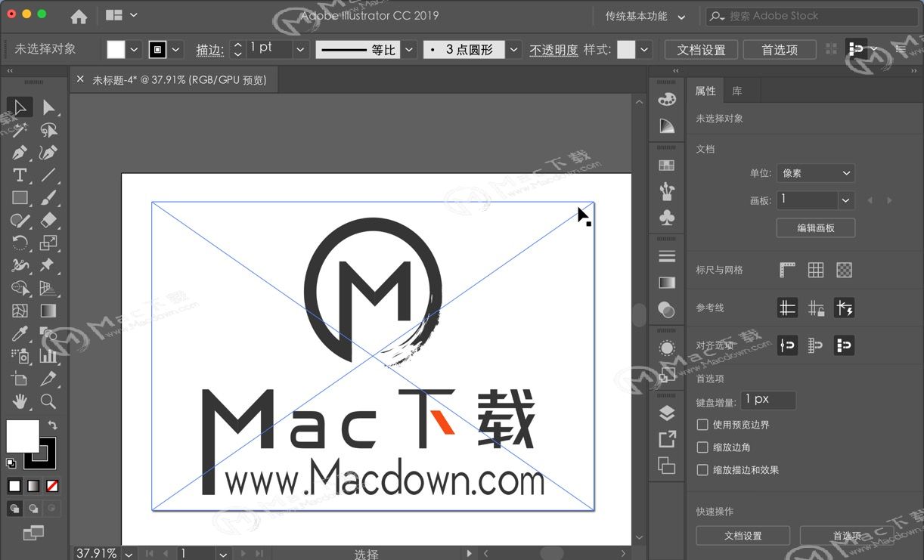This screenshot has width=924, height=560.
Task: Select the Selection tool (black arrow)
Action: 20,107
